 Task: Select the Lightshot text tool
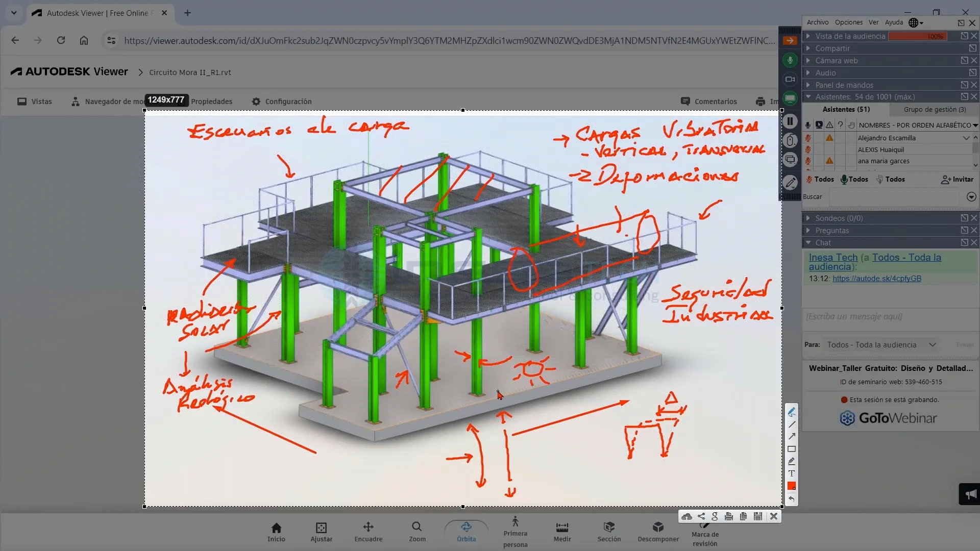coord(791,473)
